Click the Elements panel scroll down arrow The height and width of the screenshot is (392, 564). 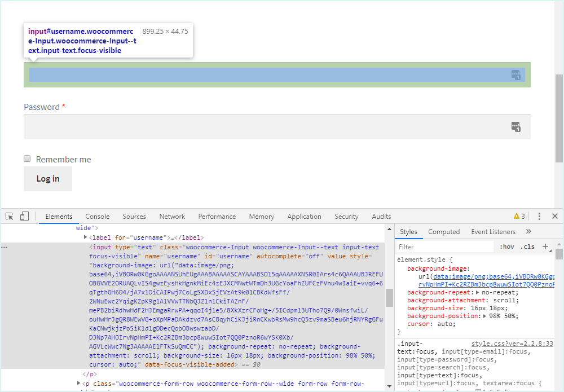pyautogui.click(x=389, y=386)
